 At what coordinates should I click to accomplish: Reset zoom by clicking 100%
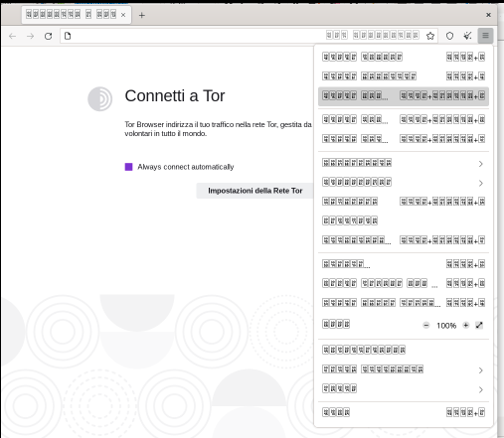(x=446, y=326)
